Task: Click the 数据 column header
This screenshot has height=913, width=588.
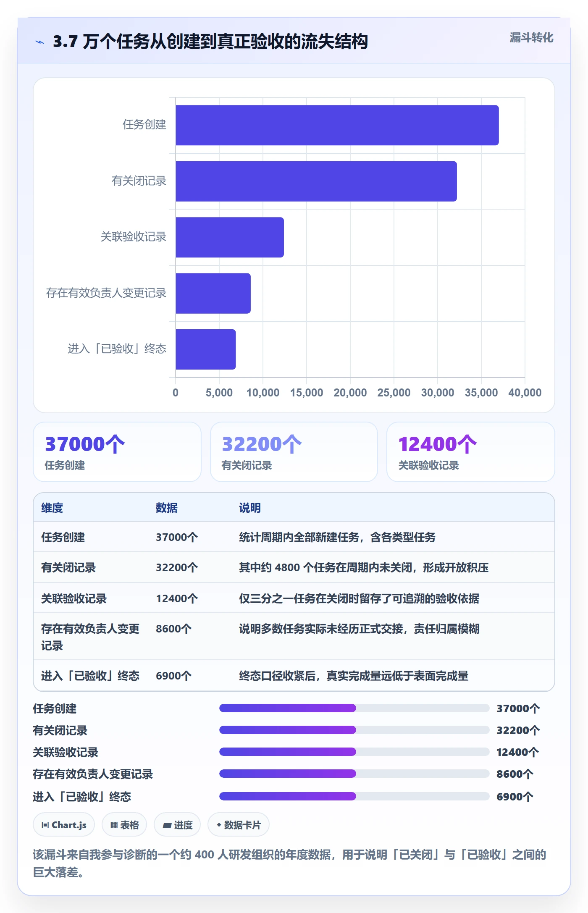Action: pos(167,508)
